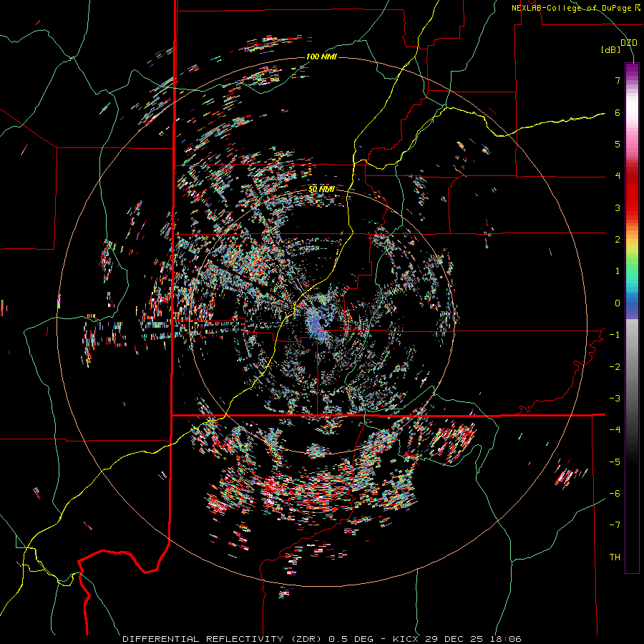Select the -7 dB scale value

click(x=615, y=525)
